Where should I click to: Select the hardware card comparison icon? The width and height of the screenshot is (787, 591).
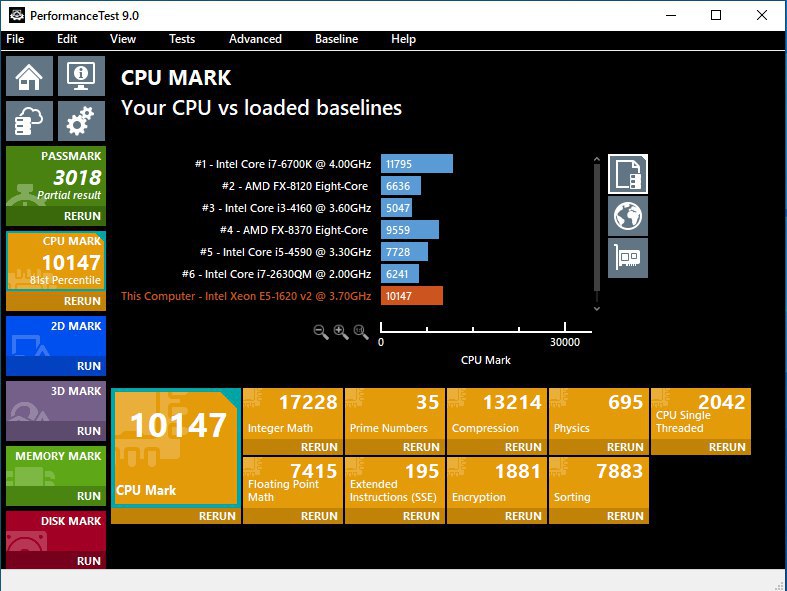tap(628, 258)
